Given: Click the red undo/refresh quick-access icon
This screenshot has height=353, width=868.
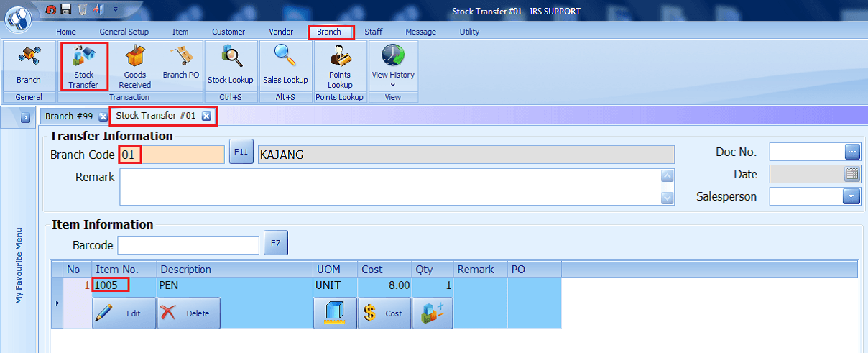Looking at the screenshot, I should 50,10.
